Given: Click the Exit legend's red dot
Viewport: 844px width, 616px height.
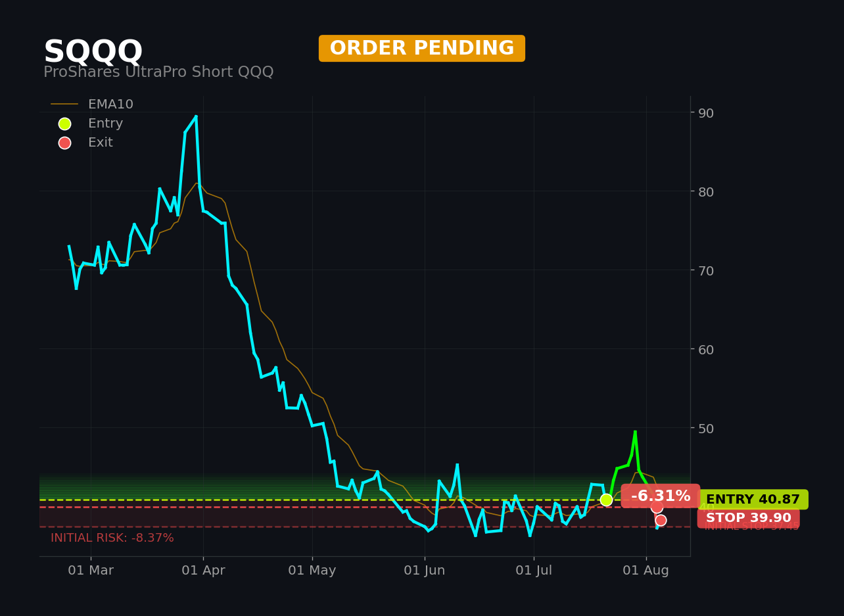Looking at the screenshot, I should [64, 143].
